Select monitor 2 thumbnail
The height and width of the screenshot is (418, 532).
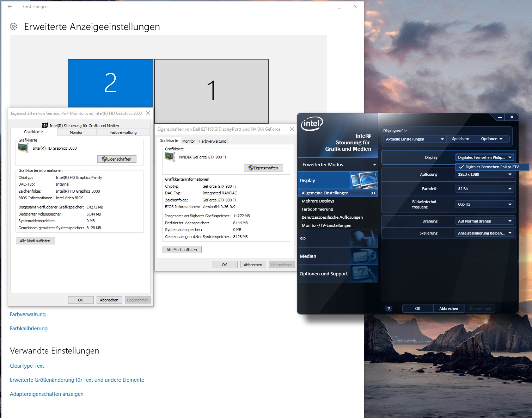click(x=110, y=83)
